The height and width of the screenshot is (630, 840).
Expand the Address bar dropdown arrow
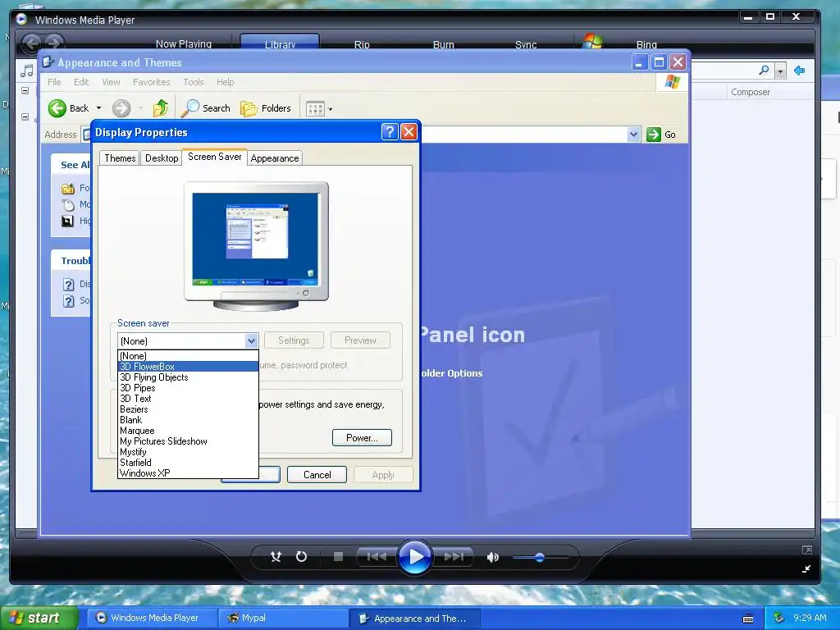tap(634, 134)
